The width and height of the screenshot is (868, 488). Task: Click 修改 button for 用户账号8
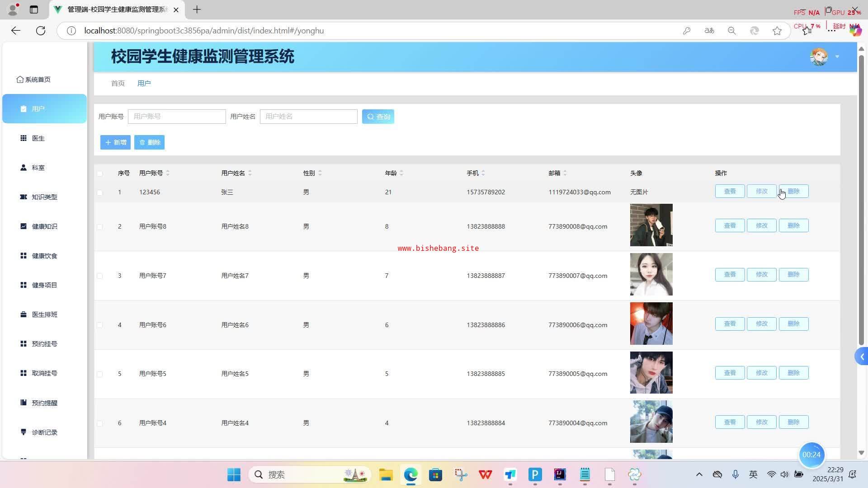761,225
